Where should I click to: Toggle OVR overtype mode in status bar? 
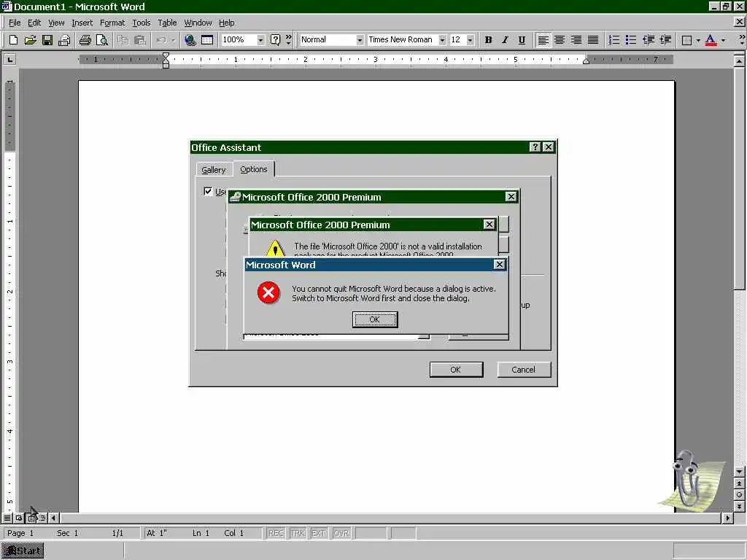tap(341, 533)
